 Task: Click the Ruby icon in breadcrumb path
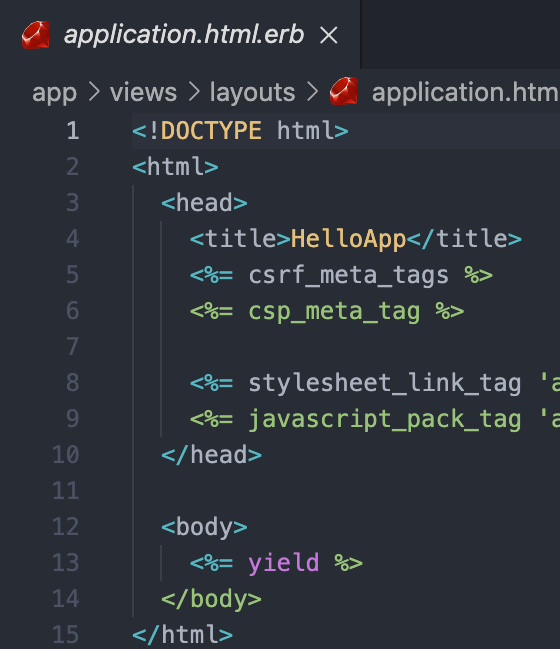pyautogui.click(x=344, y=91)
